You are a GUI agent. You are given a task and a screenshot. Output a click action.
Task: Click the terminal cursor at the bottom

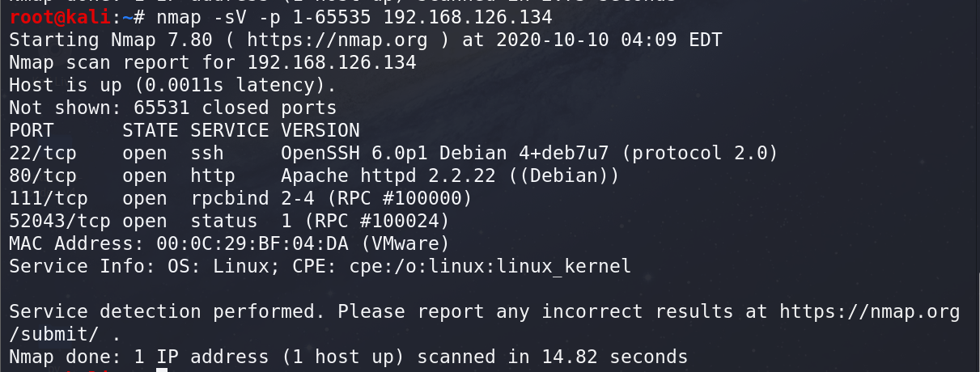click(x=162, y=370)
